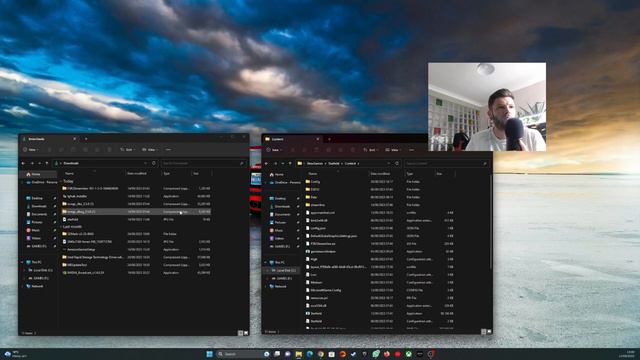This screenshot has width=640, height=360.
Task: Click the Starfield breadcrumb in Content window address
Action: coord(334,163)
